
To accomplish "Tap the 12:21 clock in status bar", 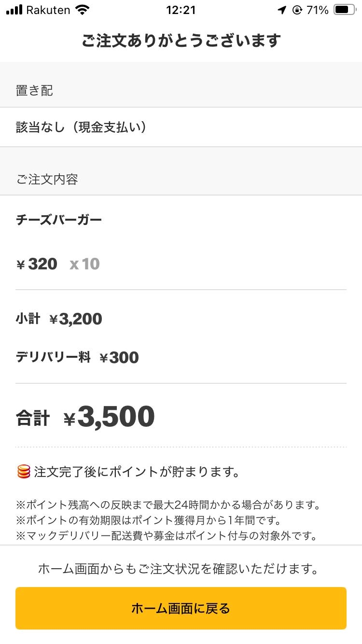I will point(181,10).
